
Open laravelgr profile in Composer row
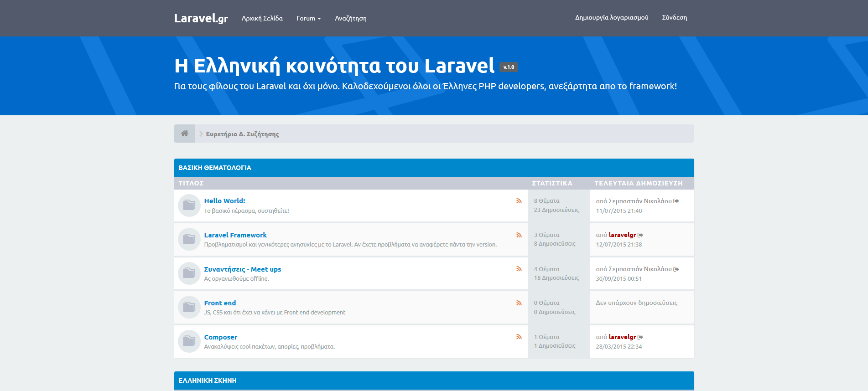pyautogui.click(x=622, y=337)
